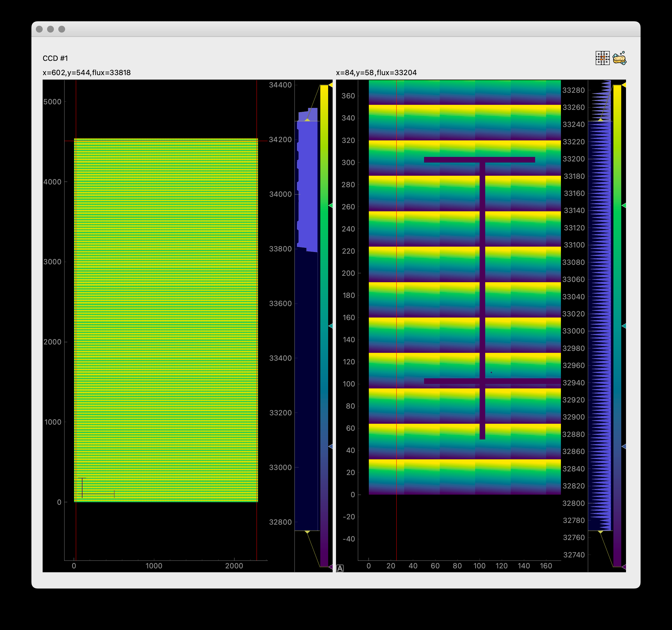Close the window with the first titlebar button
Viewport: 672px width, 630px height.
[39, 29]
